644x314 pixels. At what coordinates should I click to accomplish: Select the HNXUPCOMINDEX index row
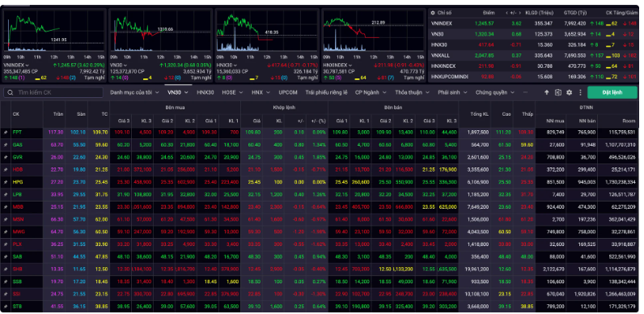[533, 76]
